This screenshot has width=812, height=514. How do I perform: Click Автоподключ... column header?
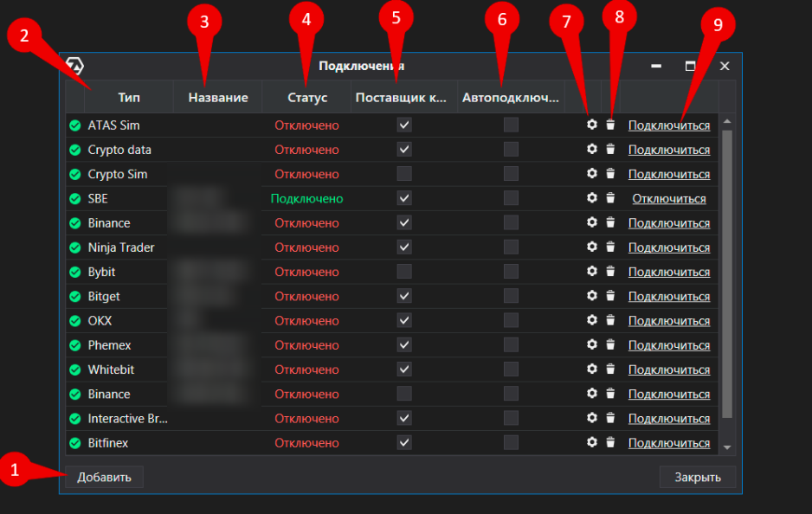pyautogui.click(x=511, y=97)
